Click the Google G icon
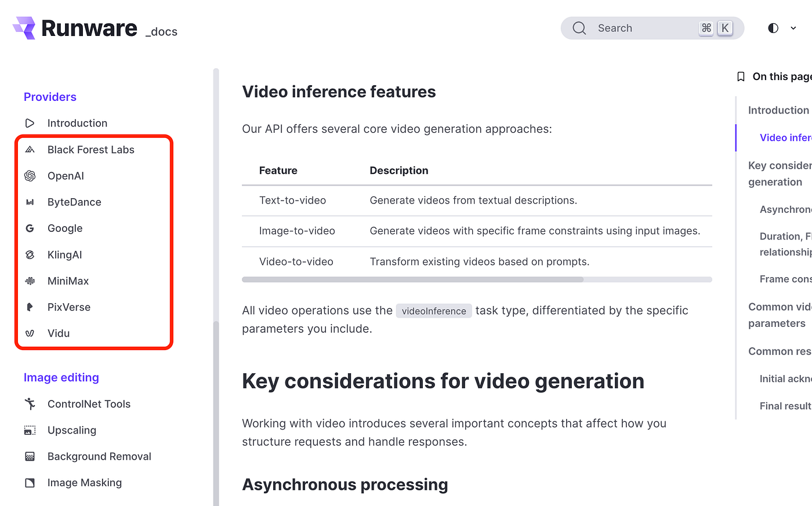The image size is (812, 506). (30, 228)
